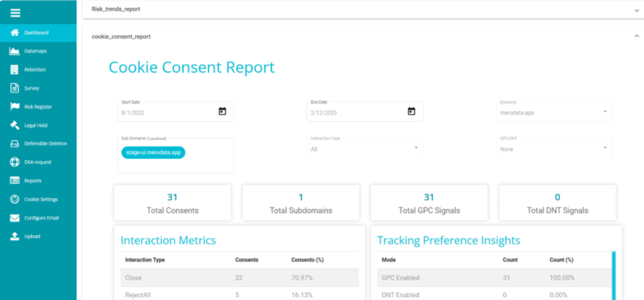Image resolution: width=644 pixels, height=300 pixels.
Task: Collapse the cookie_consent_report panel chevron
Action: (637, 36)
